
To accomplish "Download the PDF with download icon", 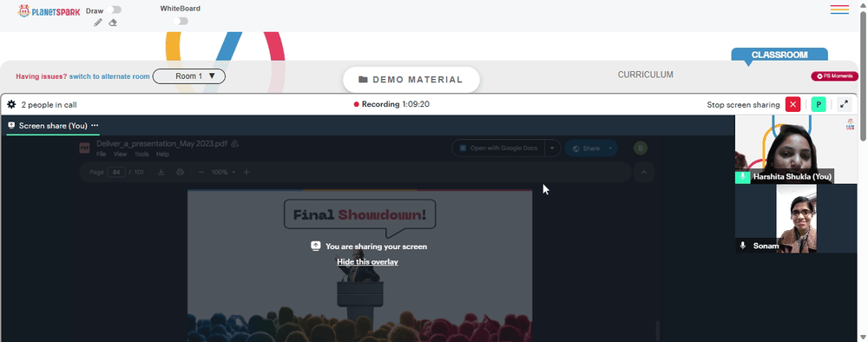I will pos(161,172).
